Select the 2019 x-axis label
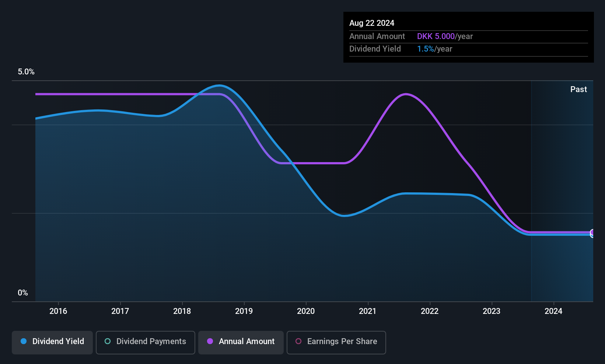 click(x=244, y=311)
